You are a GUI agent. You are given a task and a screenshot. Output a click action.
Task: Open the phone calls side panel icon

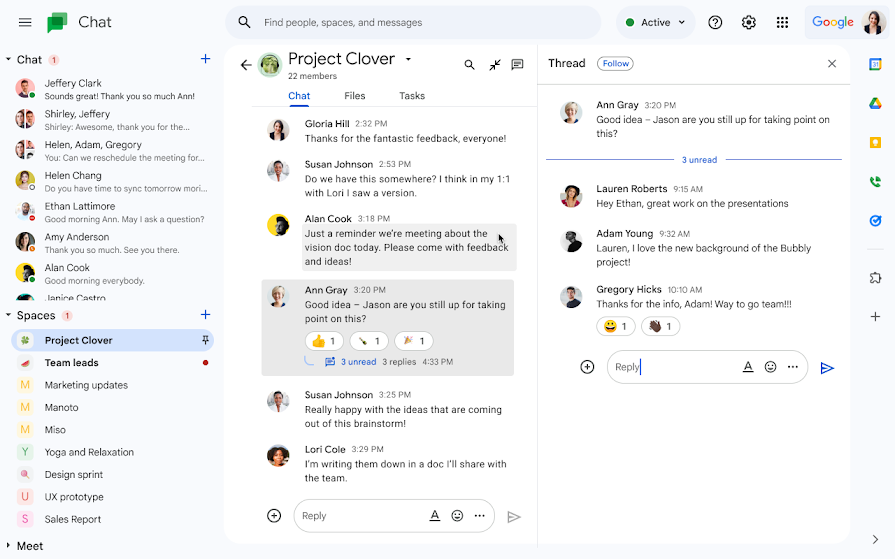pos(875,182)
